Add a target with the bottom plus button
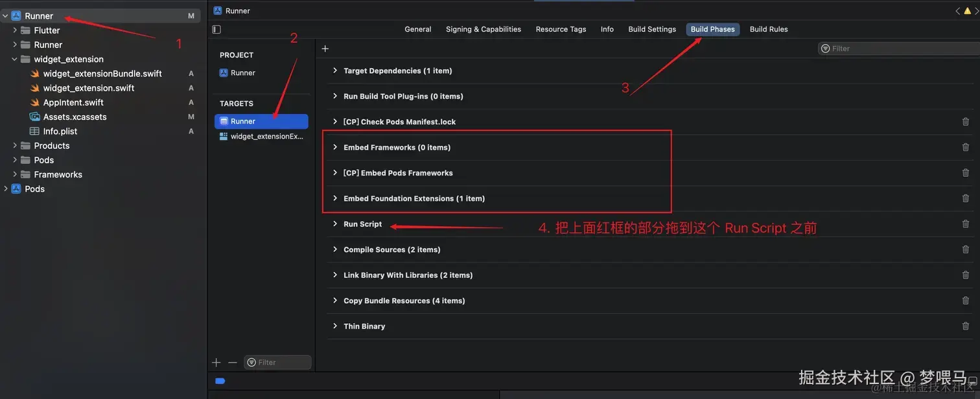This screenshot has width=980, height=399. [x=216, y=363]
